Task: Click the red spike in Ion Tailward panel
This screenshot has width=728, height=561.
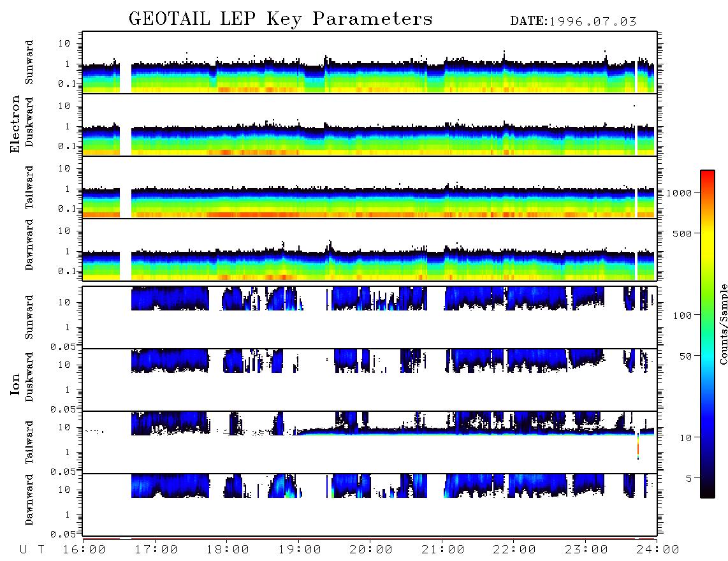Action: point(638,447)
